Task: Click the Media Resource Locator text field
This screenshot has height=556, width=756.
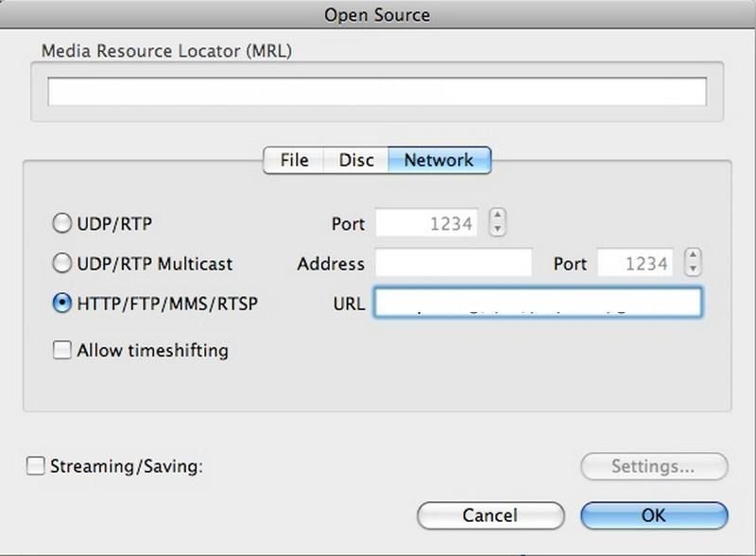Action: coord(377,92)
